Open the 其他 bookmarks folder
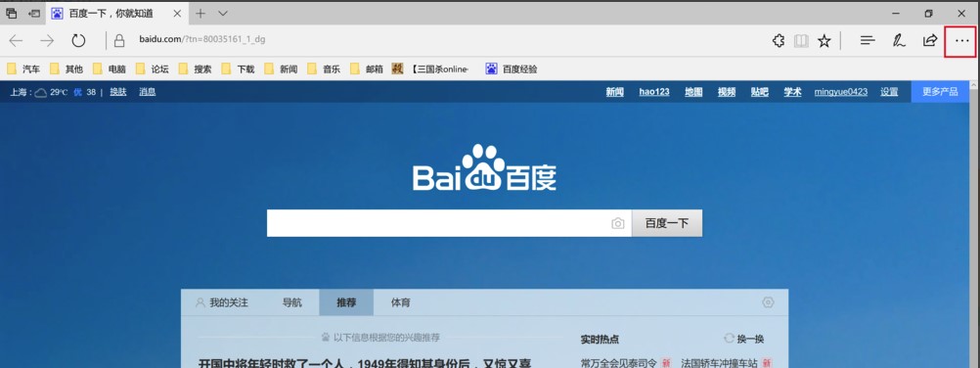980x368 pixels. (x=67, y=69)
